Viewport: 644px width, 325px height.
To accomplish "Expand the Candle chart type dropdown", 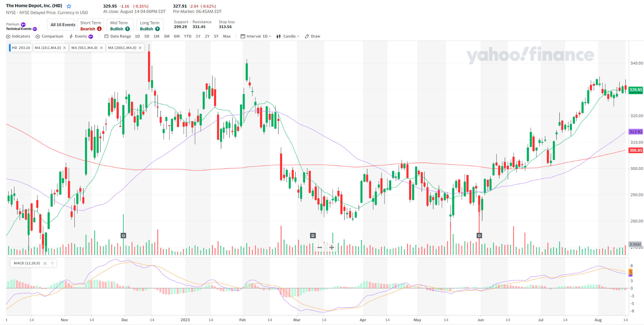I will (x=288, y=36).
